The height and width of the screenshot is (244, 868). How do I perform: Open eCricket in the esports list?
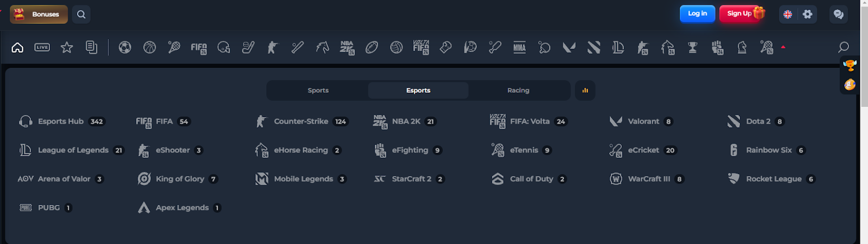click(643, 150)
